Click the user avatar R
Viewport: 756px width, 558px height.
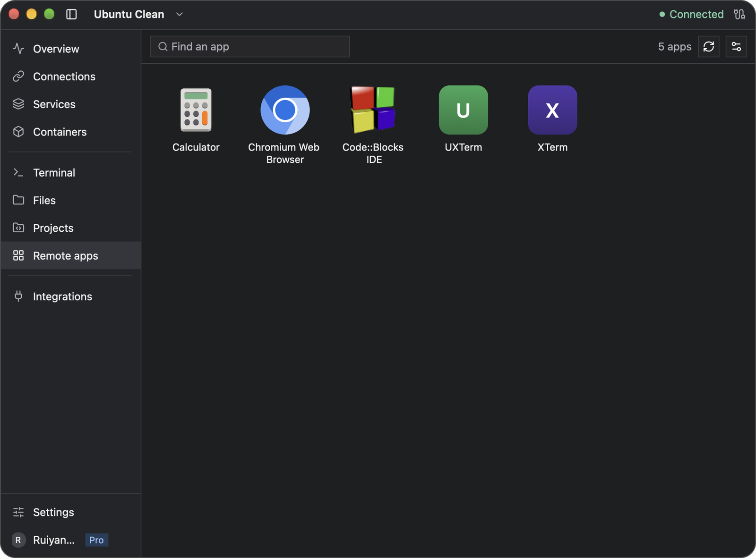[x=18, y=540]
